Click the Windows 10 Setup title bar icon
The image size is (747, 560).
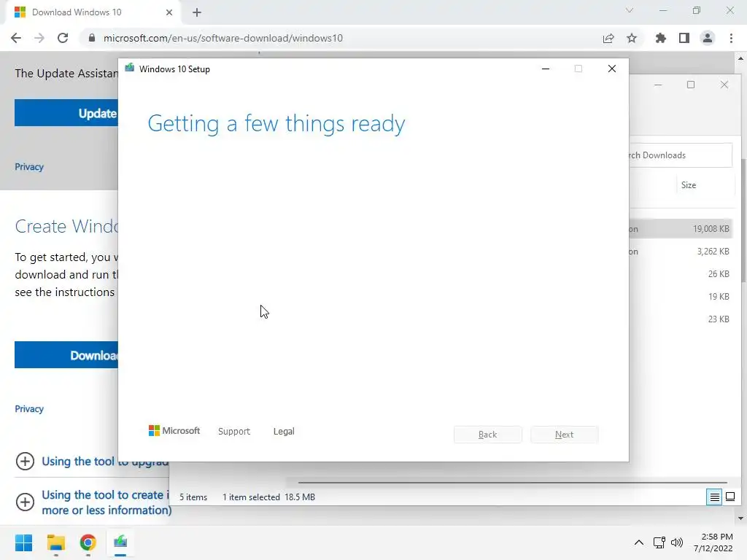pos(130,69)
